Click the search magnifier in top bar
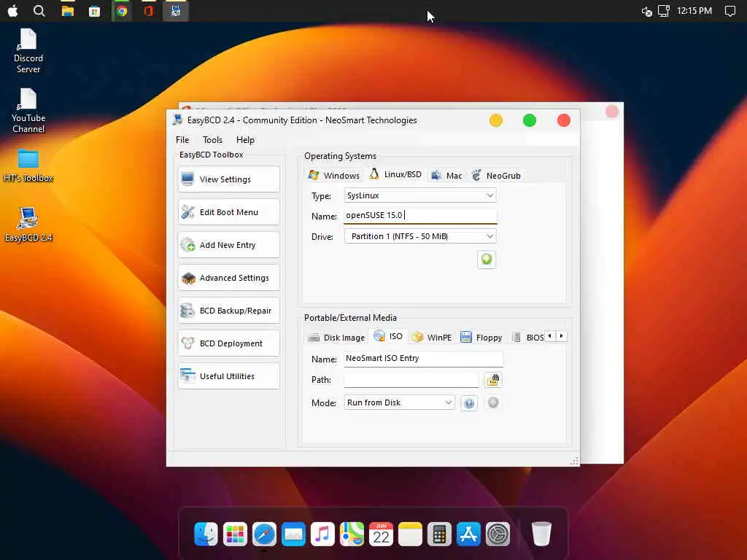The height and width of the screenshot is (560, 747). coord(39,10)
